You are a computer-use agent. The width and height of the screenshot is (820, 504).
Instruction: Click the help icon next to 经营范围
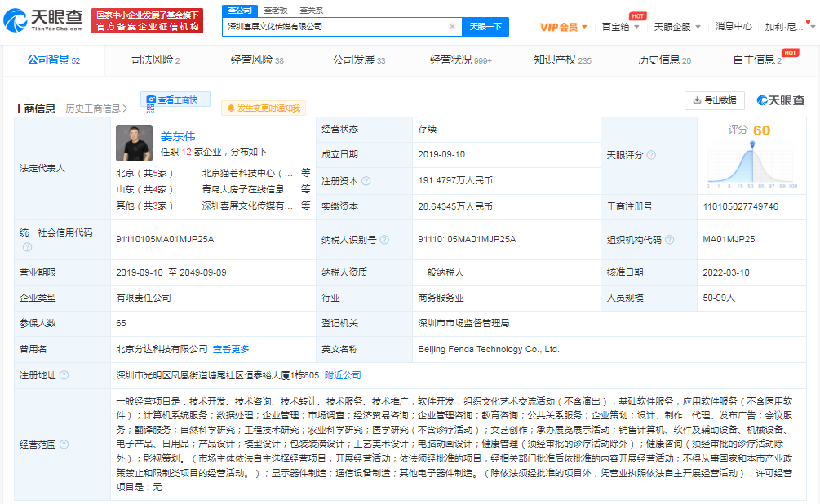click(x=64, y=444)
